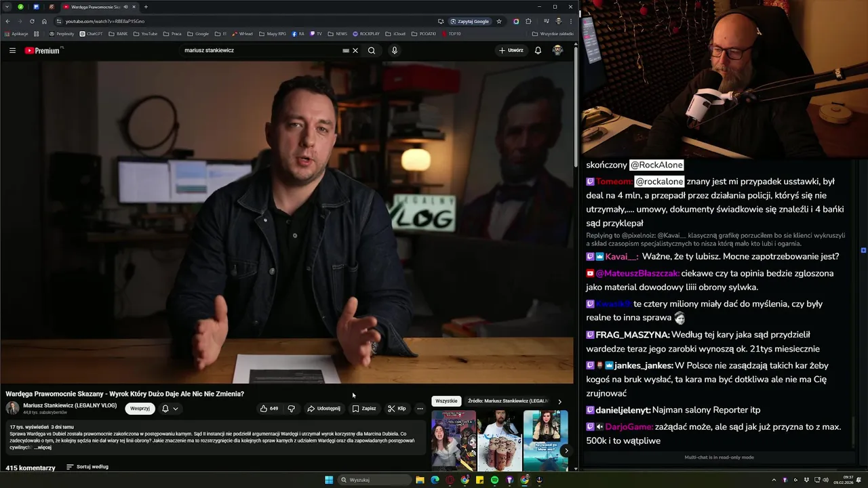Click the YouTube search input field

261,50
